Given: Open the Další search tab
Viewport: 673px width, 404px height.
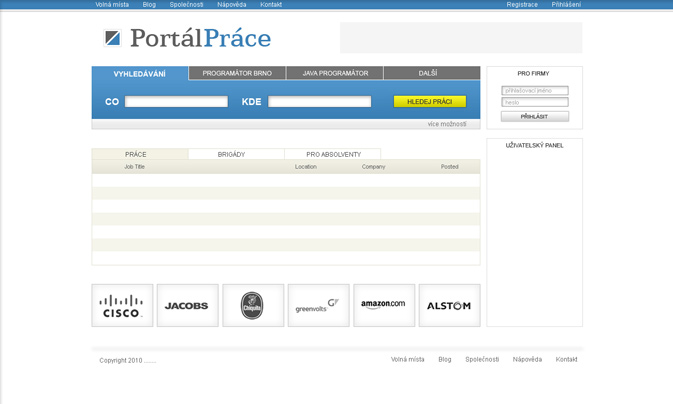Looking at the screenshot, I should 428,73.
